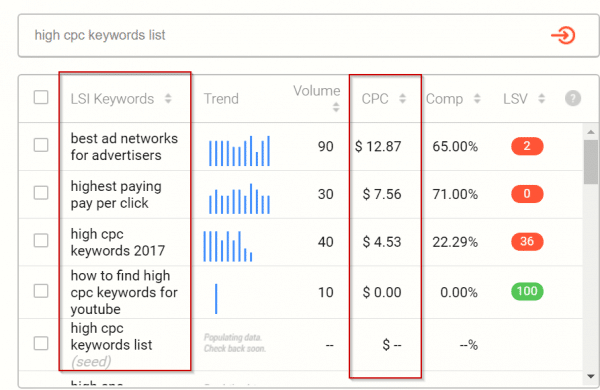Check the 'high cpc keywords list (seed)' row

point(41,343)
